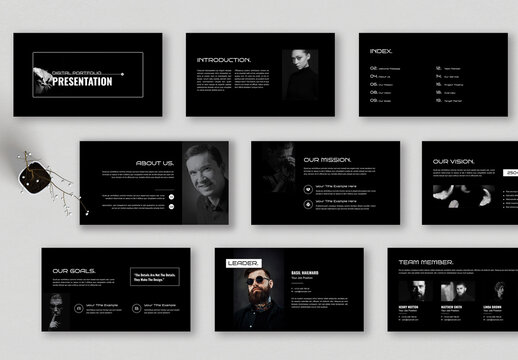Click index entry 14.
Viewport: 518px width, 360px height.
click(x=447, y=76)
